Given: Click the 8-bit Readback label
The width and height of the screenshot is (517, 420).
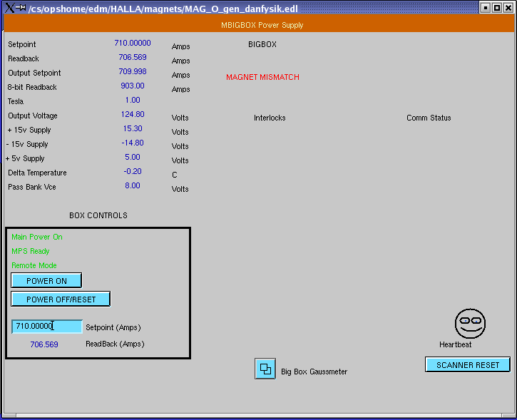Looking at the screenshot, I should pyautogui.click(x=32, y=87).
